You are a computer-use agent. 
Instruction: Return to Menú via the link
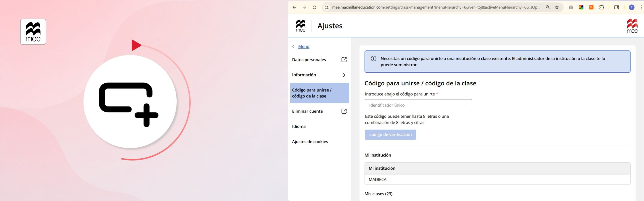304,46
